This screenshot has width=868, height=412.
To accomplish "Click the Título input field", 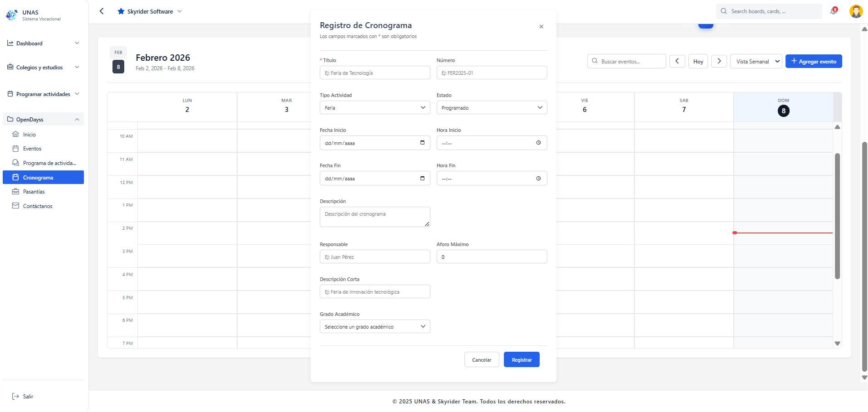I will click(x=375, y=73).
